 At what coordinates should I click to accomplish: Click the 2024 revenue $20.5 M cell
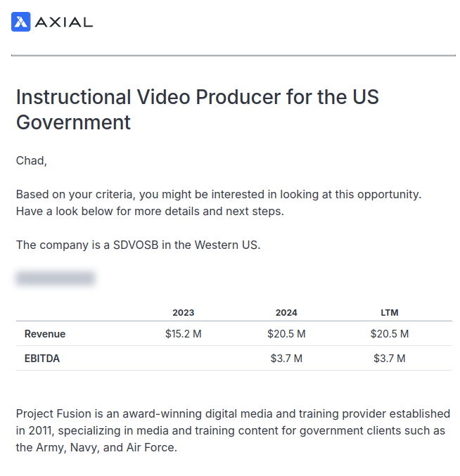coord(286,334)
